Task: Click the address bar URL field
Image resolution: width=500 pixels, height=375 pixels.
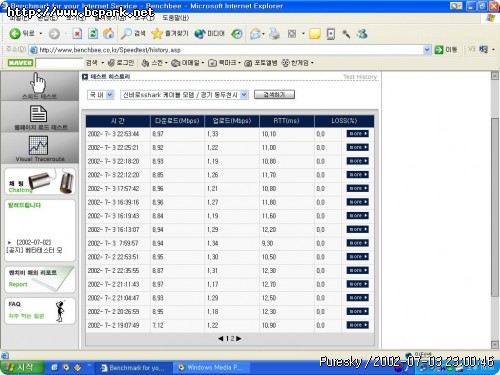Action: point(227,50)
